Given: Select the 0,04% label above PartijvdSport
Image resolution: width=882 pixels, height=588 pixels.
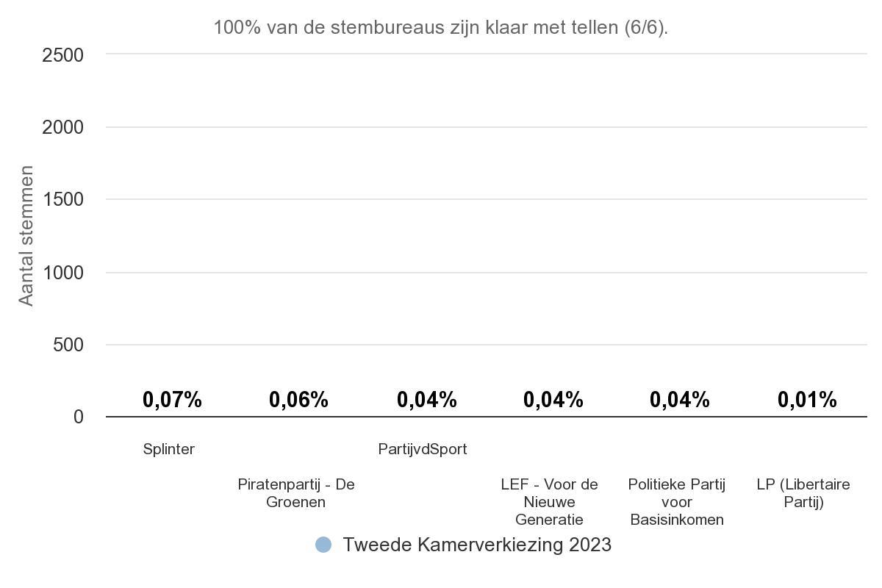Looking at the screenshot, I should pos(427,400).
